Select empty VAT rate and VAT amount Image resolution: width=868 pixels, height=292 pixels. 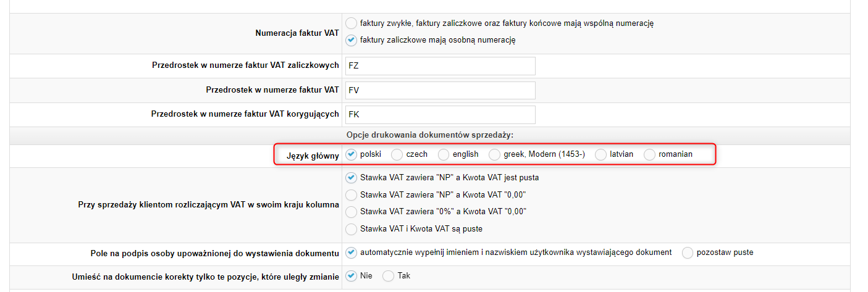point(351,229)
